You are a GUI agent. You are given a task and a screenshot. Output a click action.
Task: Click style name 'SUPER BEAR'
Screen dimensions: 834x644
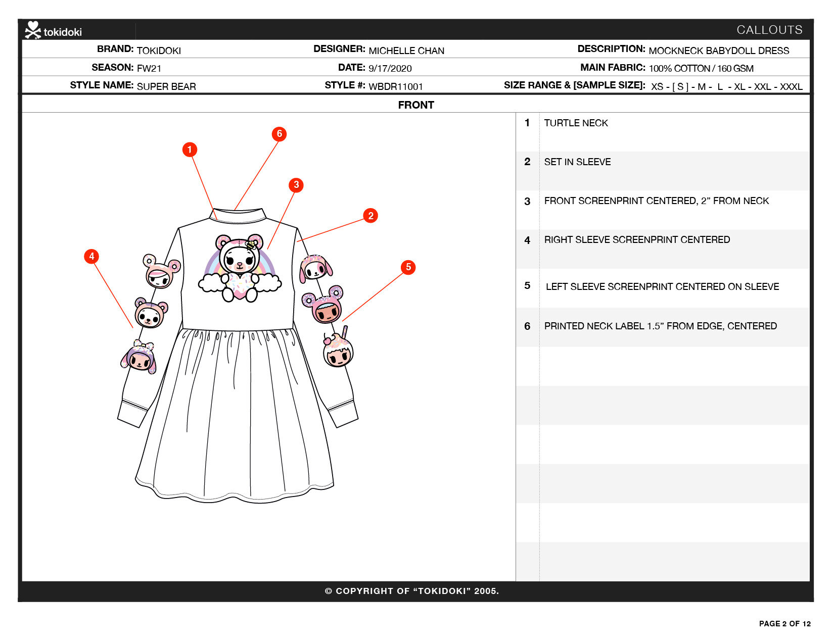click(x=166, y=86)
